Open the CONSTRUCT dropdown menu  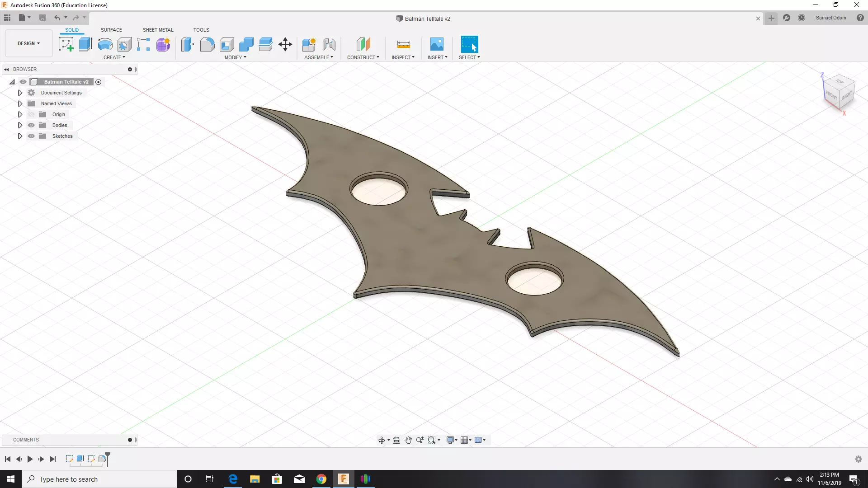pyautogui.click(x=363, y=57)
